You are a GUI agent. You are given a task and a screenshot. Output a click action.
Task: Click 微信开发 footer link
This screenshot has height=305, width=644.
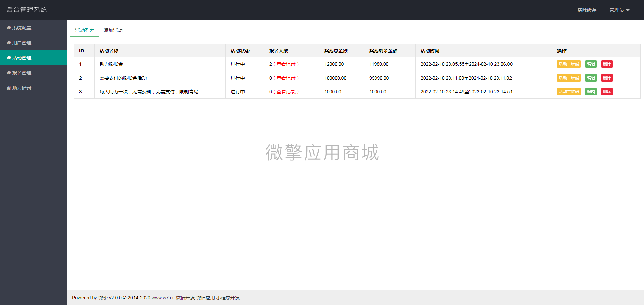point(185,298)
